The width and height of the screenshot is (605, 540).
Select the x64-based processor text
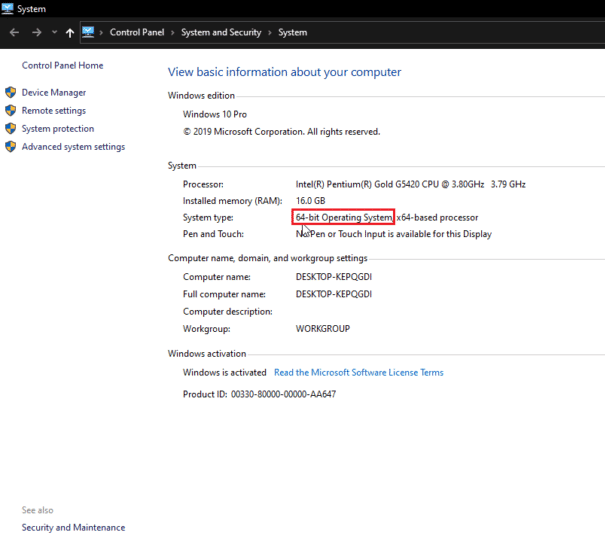click(x=438, y=218)
